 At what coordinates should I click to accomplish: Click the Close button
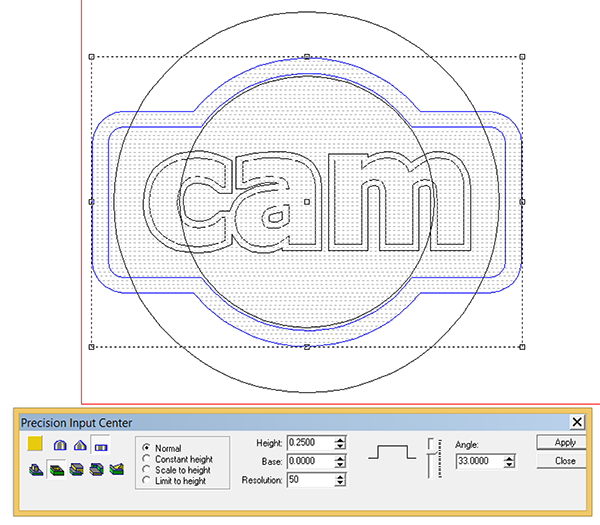(561, 461)
